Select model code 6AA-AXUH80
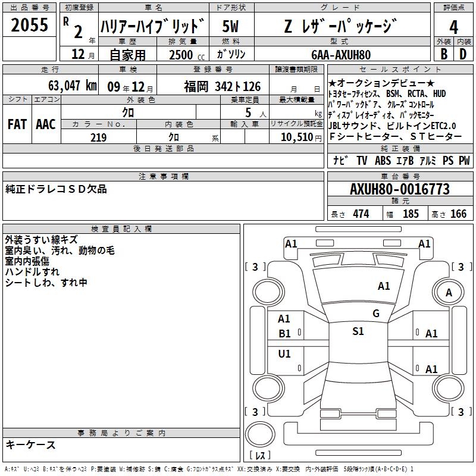 point(341,55)
